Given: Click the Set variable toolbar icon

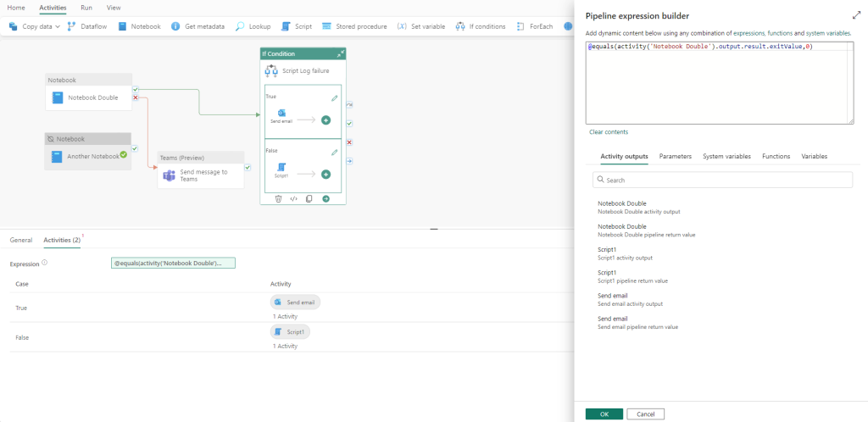Looking at the screenshot, I should [x=402, y=26].
